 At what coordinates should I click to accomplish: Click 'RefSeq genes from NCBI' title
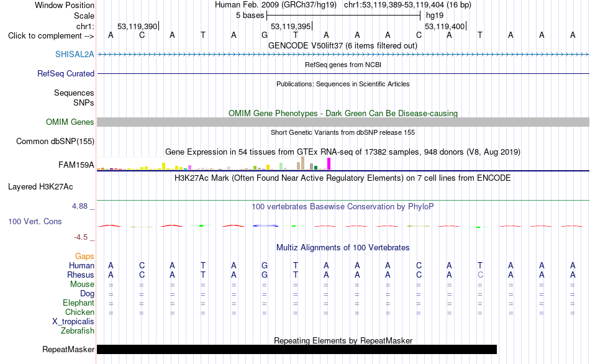pos(343,65)
